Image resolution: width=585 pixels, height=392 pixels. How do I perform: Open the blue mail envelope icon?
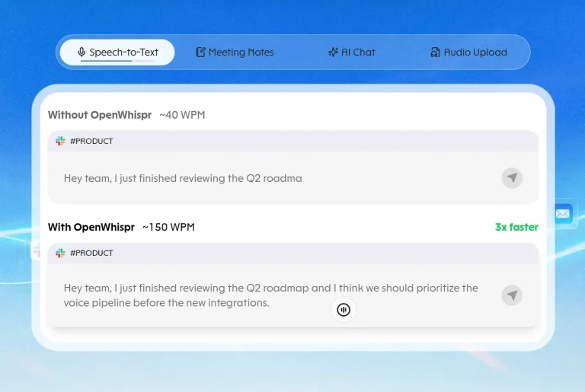click(563, 214)
